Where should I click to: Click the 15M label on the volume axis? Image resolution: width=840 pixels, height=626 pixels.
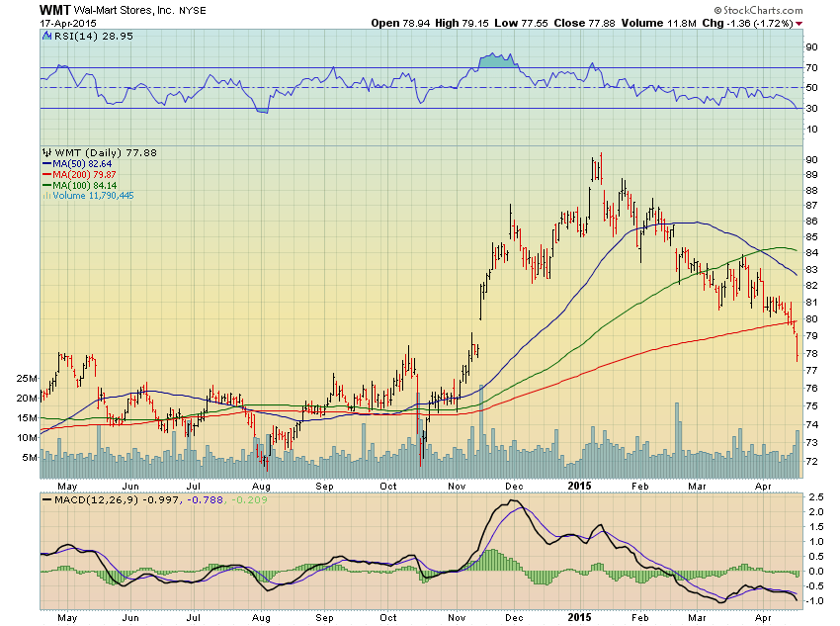[x=27, y=418]
